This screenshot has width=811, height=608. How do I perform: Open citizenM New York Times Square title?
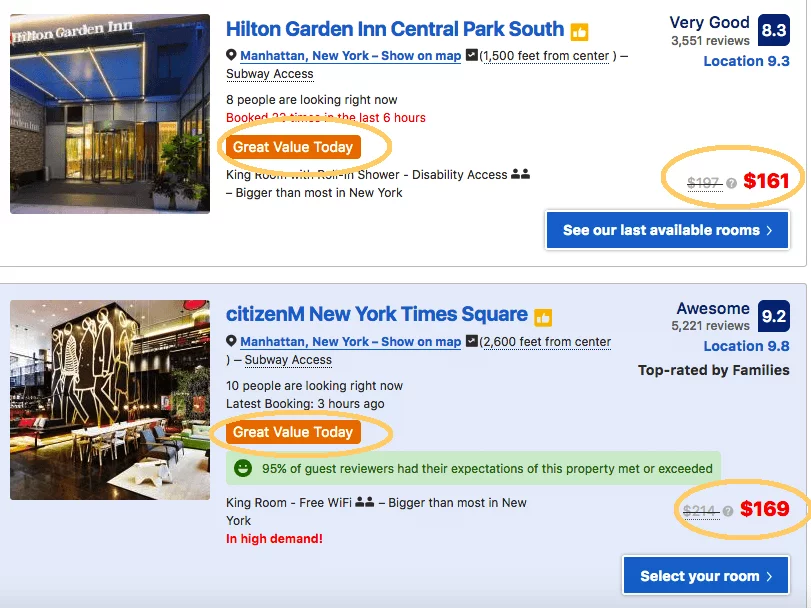pos(377,314)
